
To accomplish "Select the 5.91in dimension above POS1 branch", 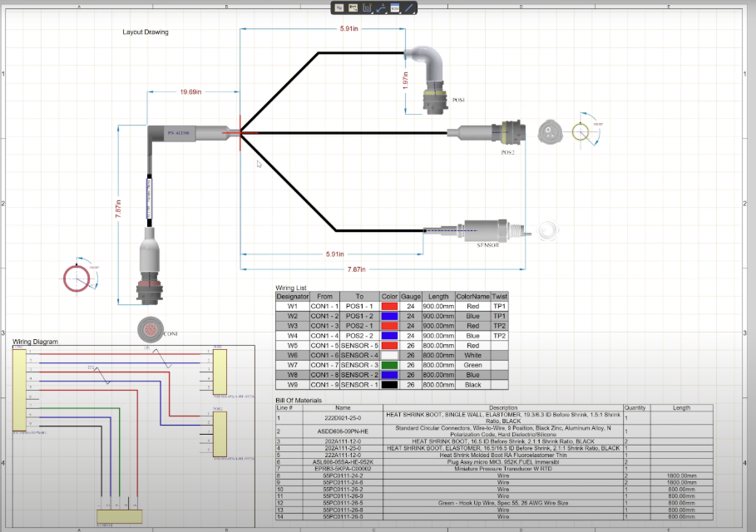I will 348,28.
